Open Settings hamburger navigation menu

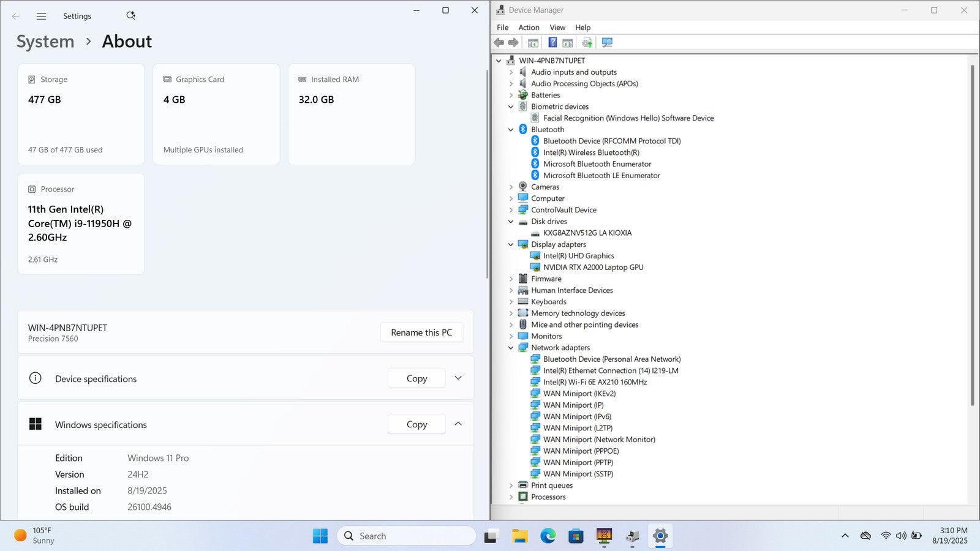[41, 17]
